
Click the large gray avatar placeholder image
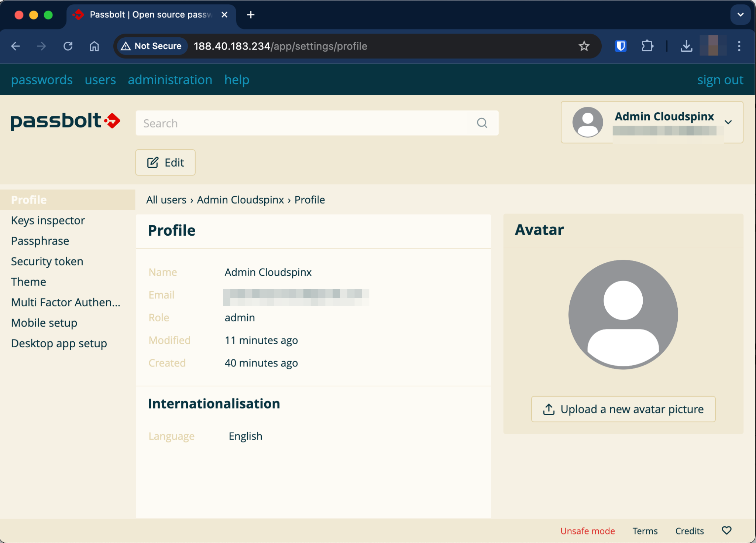pyautogui.click(x=623, y=314)
